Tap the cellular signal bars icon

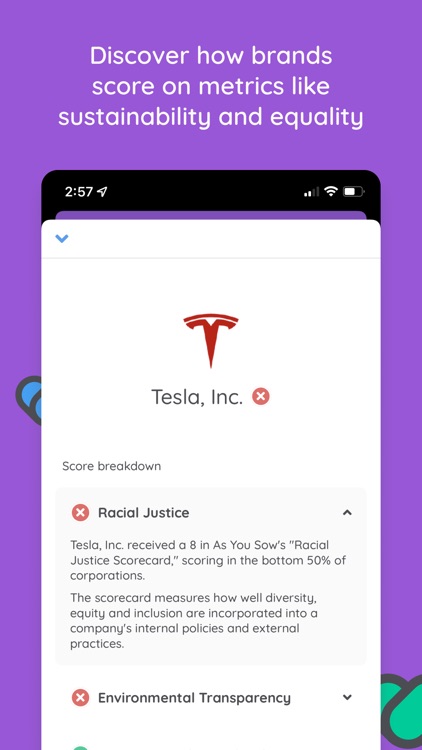point(311,192)
